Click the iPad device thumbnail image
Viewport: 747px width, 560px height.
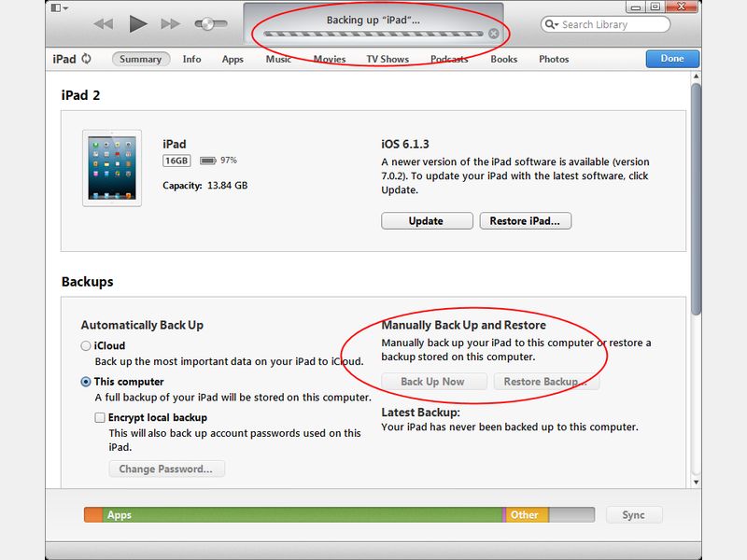tap(112, 168)
